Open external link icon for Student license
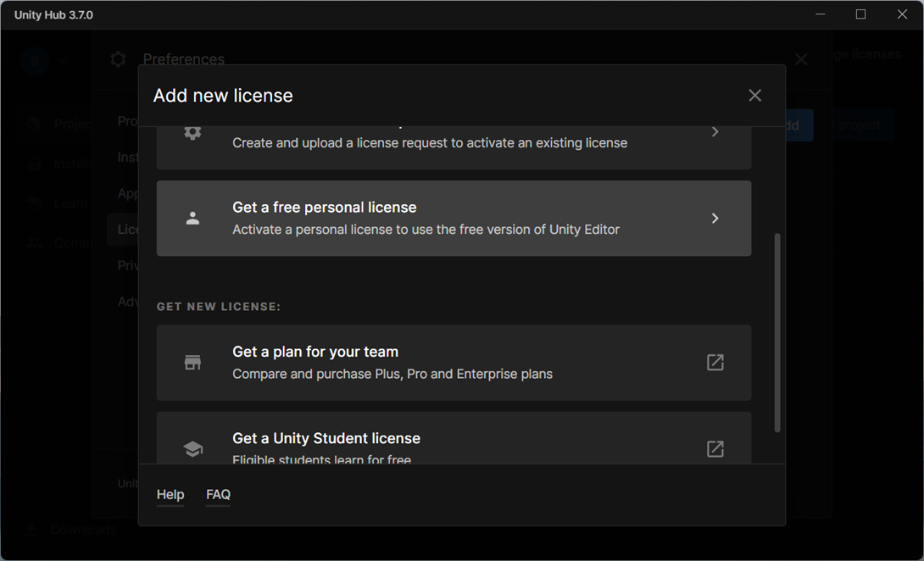This screenshot has height=561, width=924. 715,449
